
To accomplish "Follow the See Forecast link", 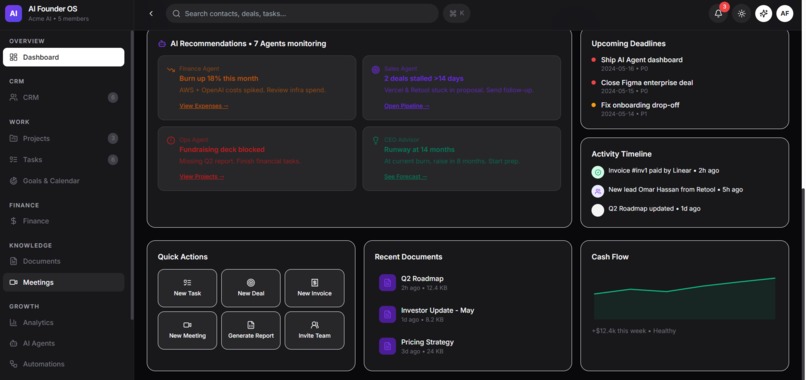I will pos(406,176).
